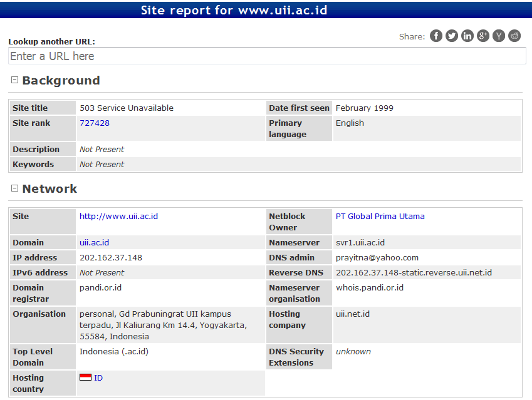This screenshot has width=532, height=400.
Task: Share report on Google Plus
Action: (x=483, y=36)
